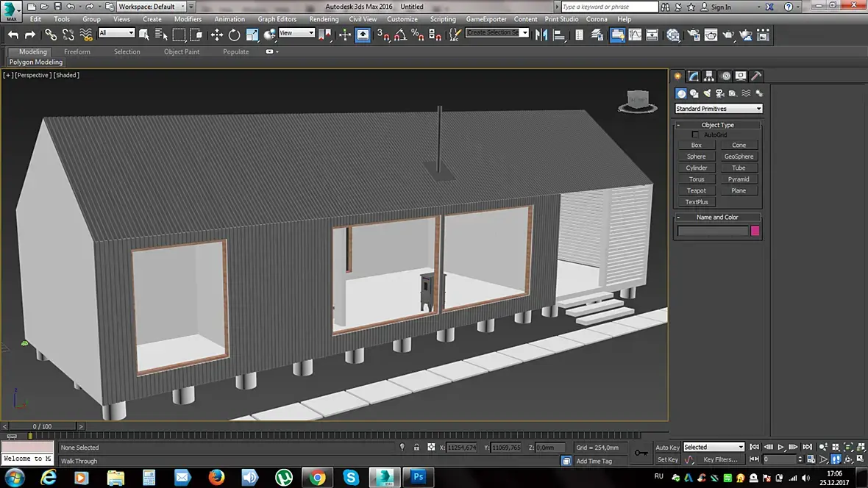Open the Hierarchy command panel

pyautogui.click(x=709, y=76)
